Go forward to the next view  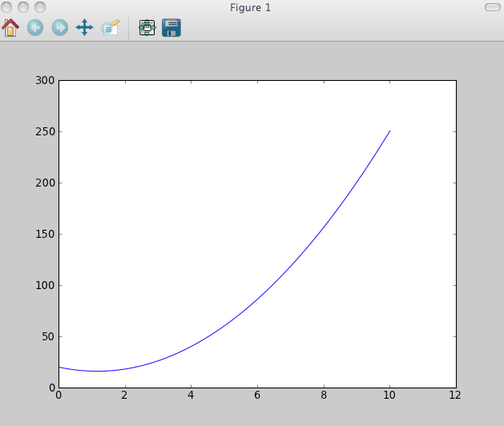tap(60, 28)
